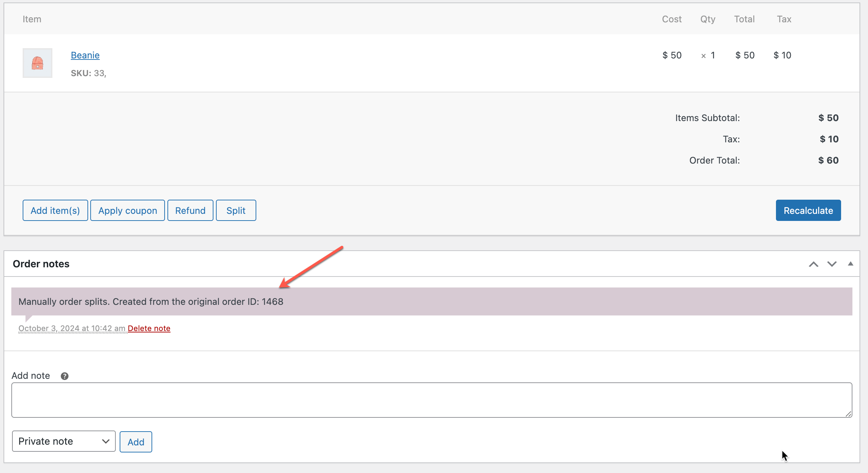Open the Apply coupon dialog

click(127, 210)
